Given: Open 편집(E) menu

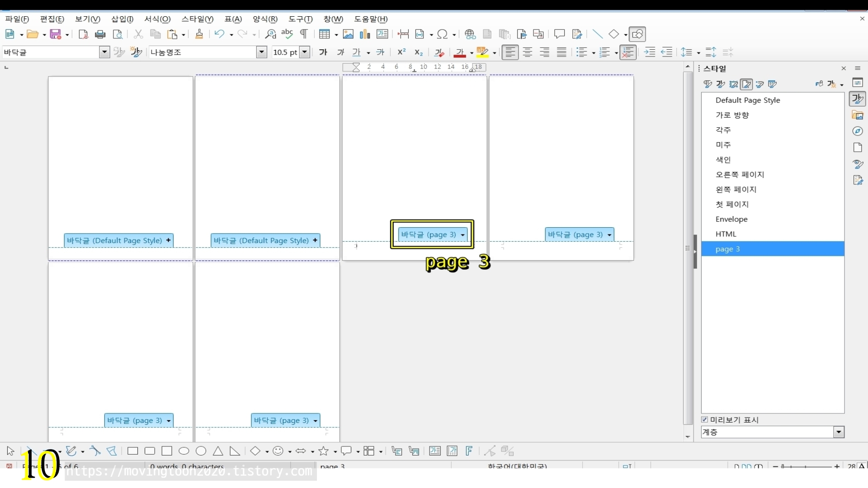Looking at the screenshot, I should click(x=52, y=19).
